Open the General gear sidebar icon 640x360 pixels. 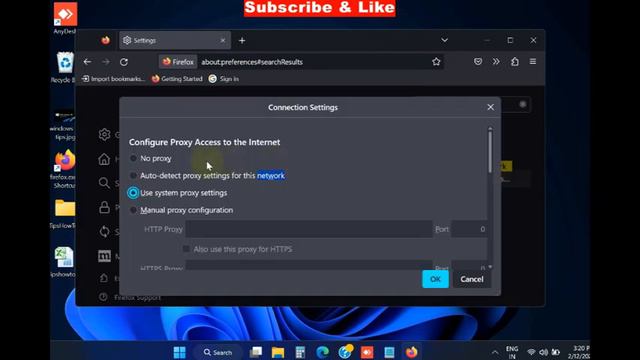click(x=104, y=134)
